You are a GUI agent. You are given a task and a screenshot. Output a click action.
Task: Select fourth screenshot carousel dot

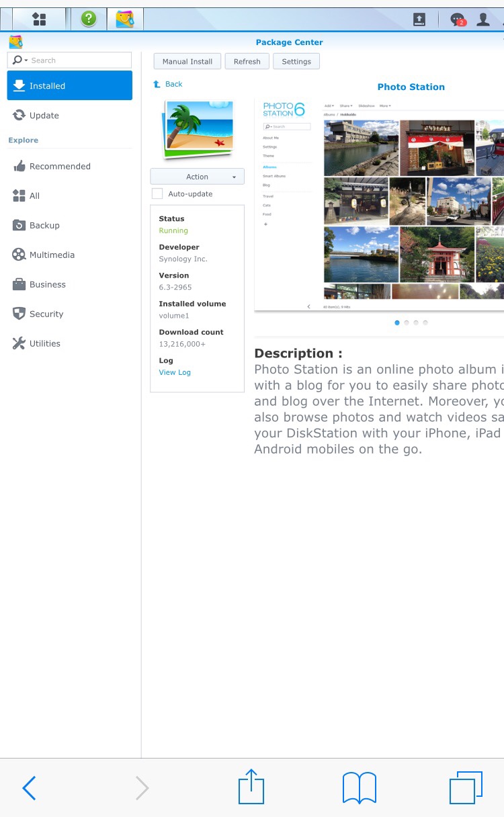[425, 323]
